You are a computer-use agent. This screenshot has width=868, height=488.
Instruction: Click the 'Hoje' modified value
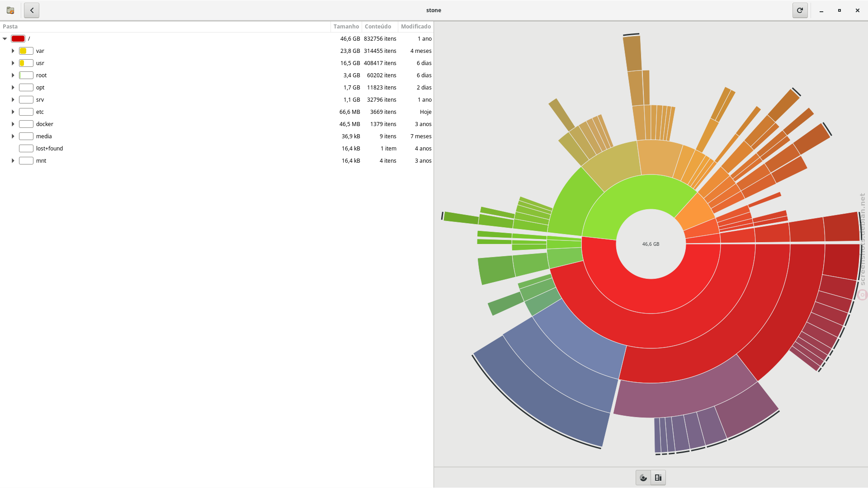tap(426, 112)
